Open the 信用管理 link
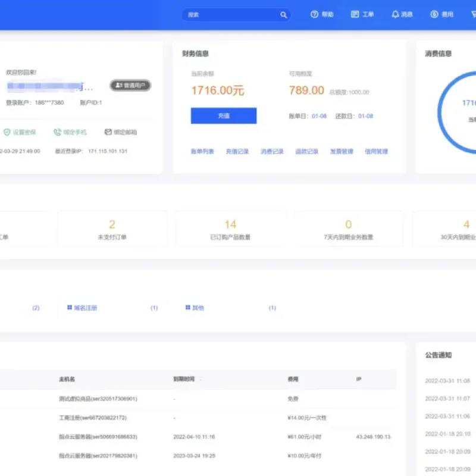Image resolution: width=476 pixels, height=476 pixels. [377, 152]
